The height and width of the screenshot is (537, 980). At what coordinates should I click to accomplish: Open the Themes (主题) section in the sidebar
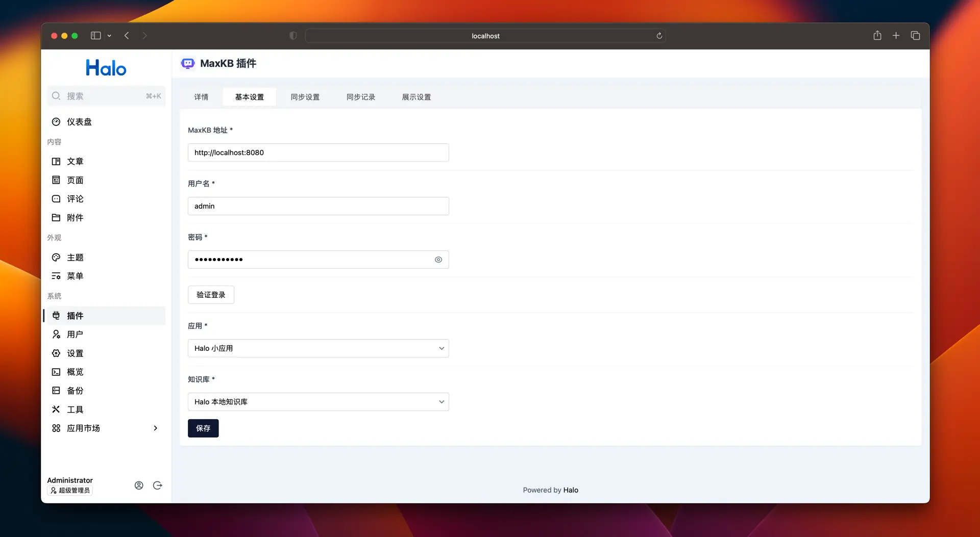tap(75, 258)
